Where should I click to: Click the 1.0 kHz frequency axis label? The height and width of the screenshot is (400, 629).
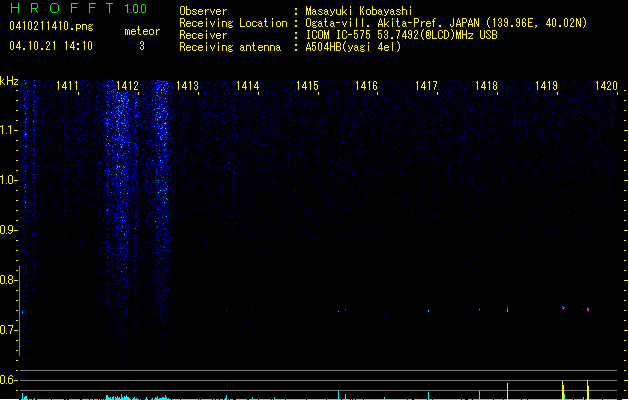point(8,180)
